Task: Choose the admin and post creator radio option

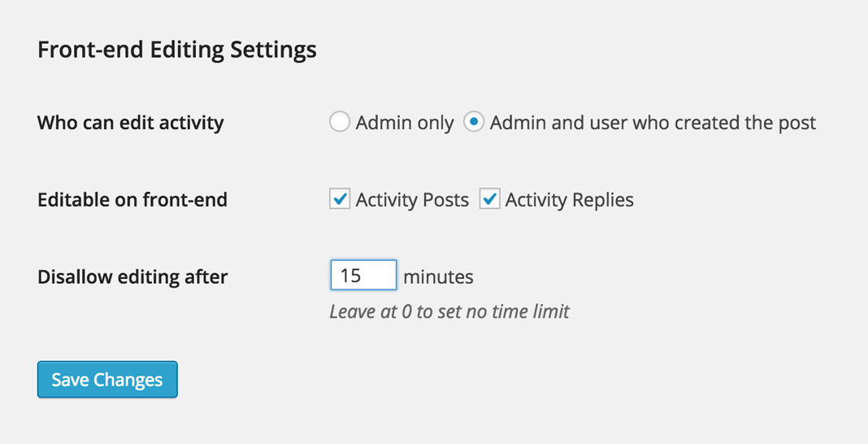Action: click(x=474, y=123)
